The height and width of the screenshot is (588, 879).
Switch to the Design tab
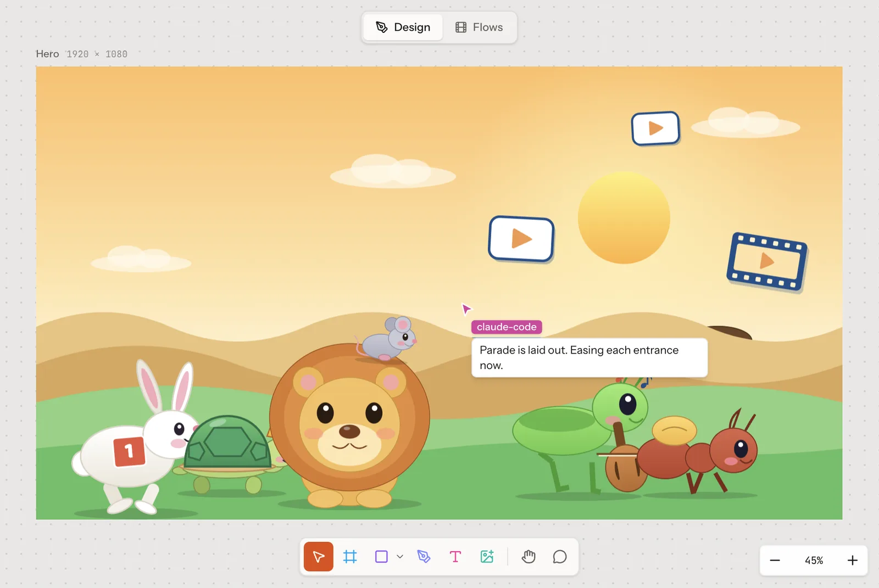[403, 27]
